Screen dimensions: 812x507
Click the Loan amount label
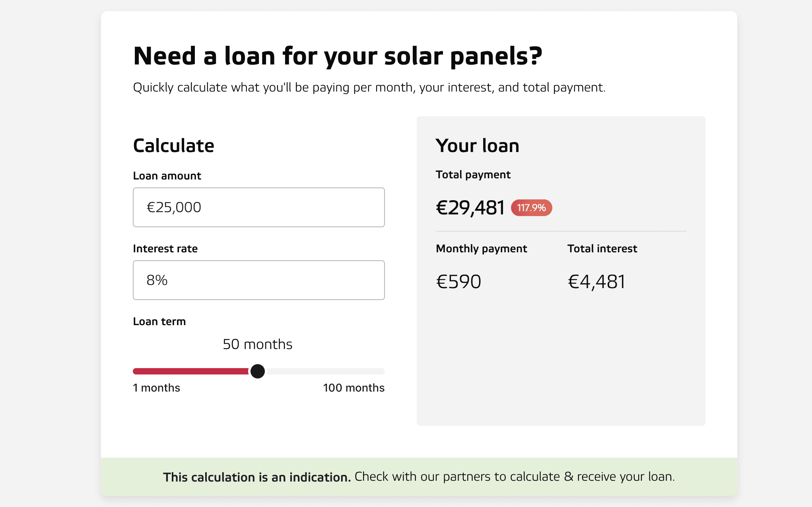pos(167,176)
